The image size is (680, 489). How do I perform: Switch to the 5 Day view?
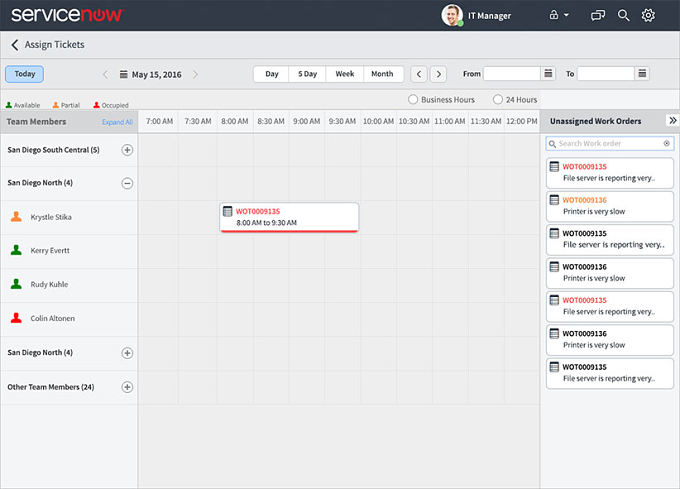[307, 74]
